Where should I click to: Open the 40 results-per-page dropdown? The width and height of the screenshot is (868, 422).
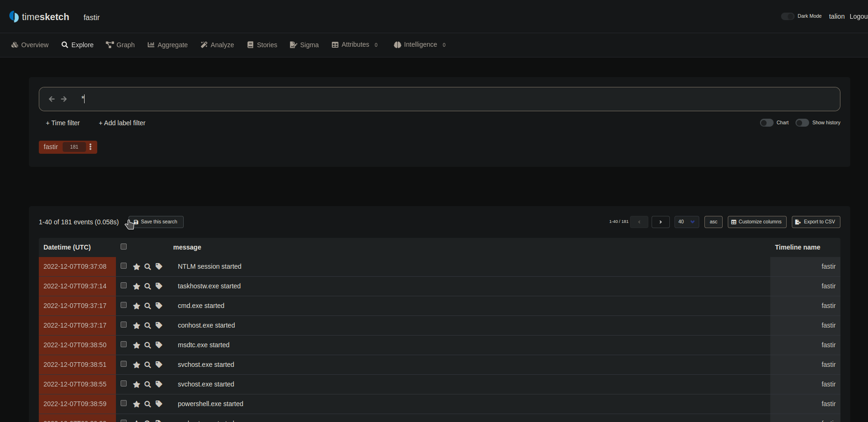tap(686, 222)
